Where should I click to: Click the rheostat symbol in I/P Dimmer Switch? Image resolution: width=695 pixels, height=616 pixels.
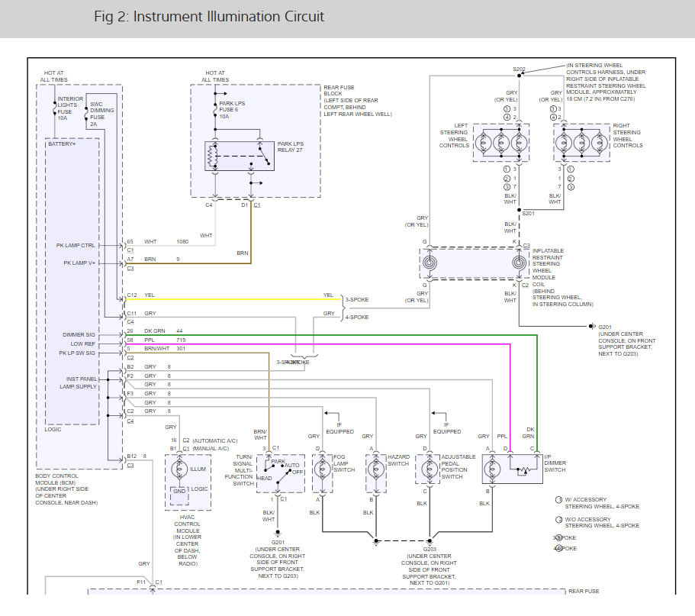(x=524, y=470)
